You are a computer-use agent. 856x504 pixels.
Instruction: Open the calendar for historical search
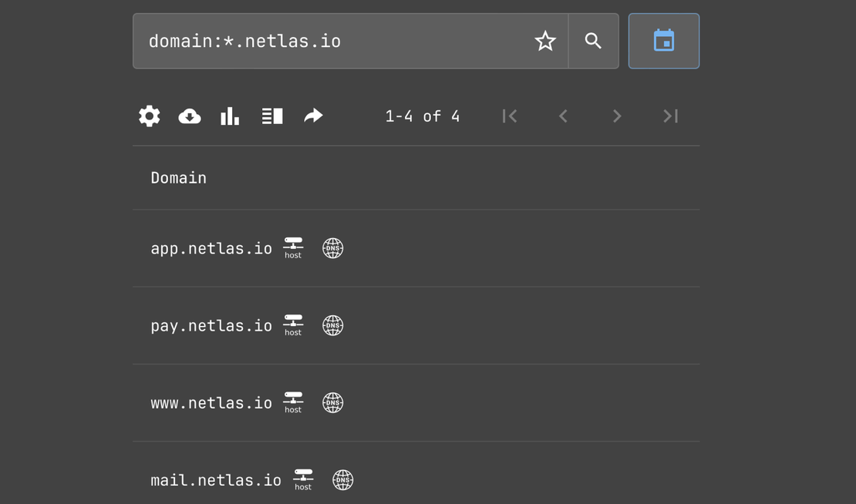[663, 40]
